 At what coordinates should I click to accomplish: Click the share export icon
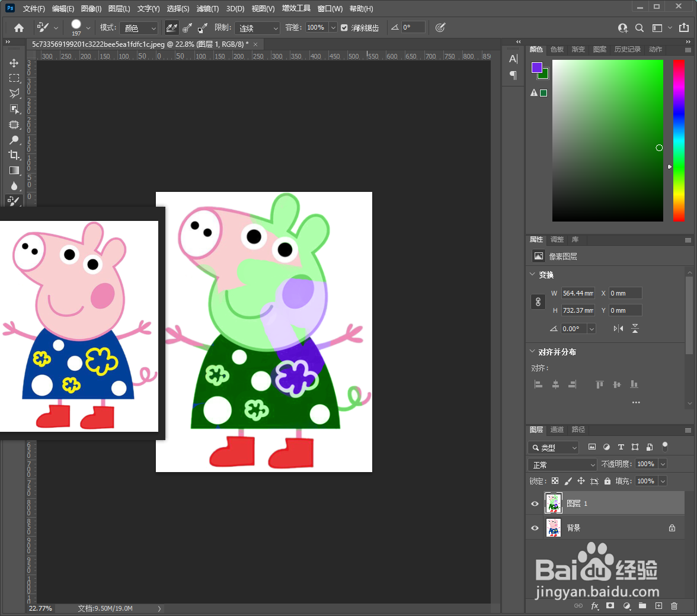click(684, 27)
